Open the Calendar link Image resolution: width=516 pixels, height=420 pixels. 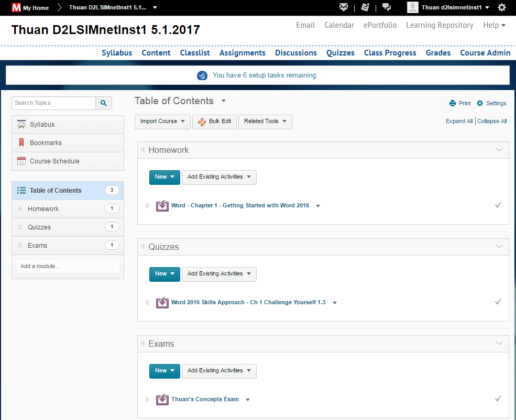[x=339, y=25]
